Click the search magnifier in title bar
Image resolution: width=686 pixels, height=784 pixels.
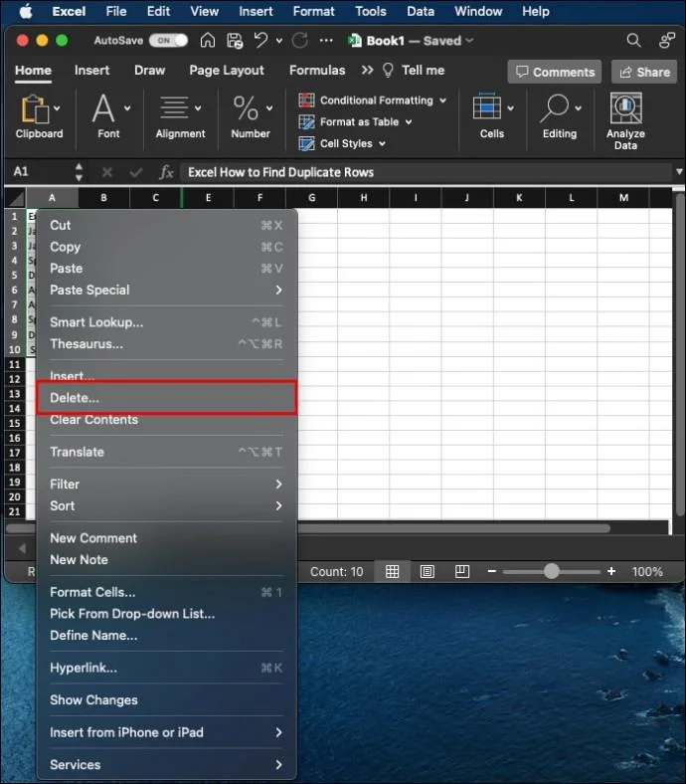coord(633,41)
